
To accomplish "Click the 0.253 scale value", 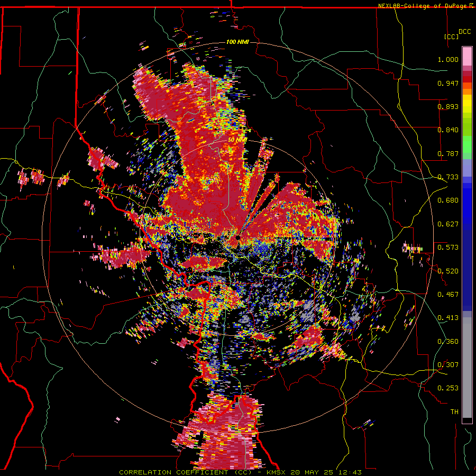I will (448, 388).
